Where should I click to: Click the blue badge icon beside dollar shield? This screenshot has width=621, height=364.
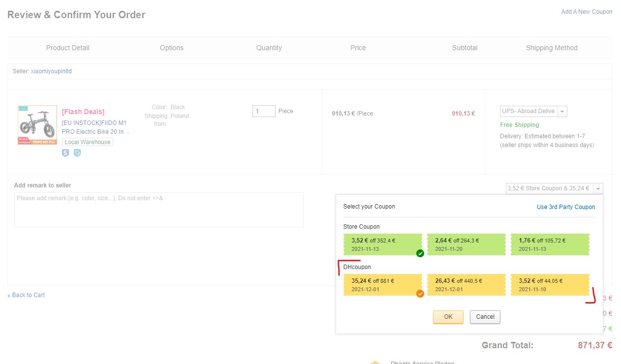pyautogui.click(x=77, y=153)
